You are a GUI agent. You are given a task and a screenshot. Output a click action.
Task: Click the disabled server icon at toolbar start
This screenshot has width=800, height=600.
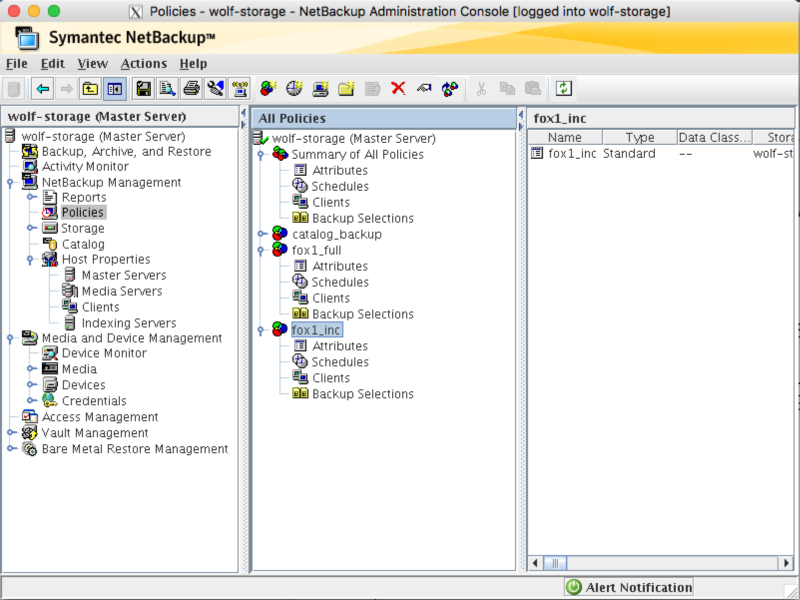(x=14, y=89)
